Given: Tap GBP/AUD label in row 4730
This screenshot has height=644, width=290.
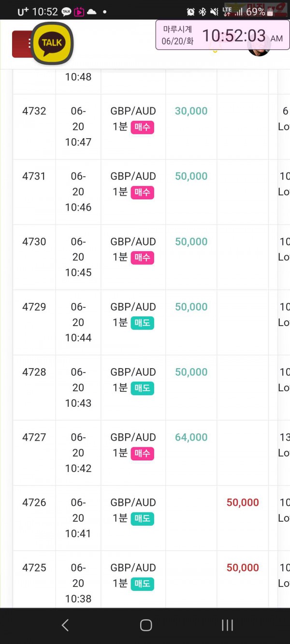Looking at the screenshot, I should coord(133,242).
